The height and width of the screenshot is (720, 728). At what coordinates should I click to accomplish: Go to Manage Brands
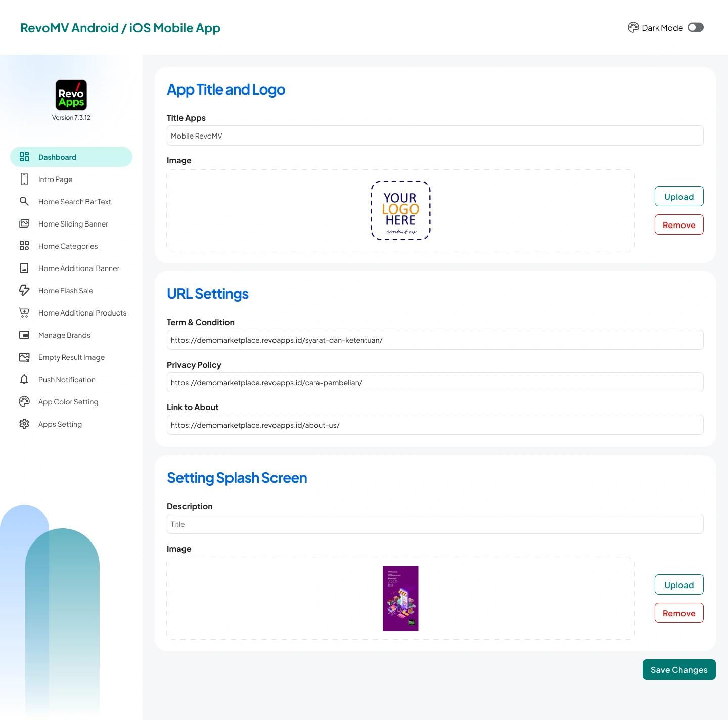pyautogui.click(x=71, y=335)
